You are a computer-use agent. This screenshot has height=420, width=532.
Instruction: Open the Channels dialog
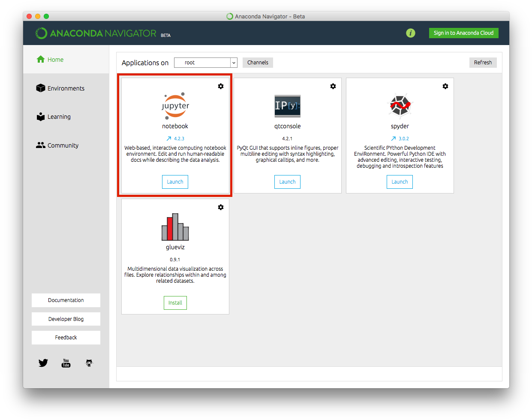click(x=258, y=63)
